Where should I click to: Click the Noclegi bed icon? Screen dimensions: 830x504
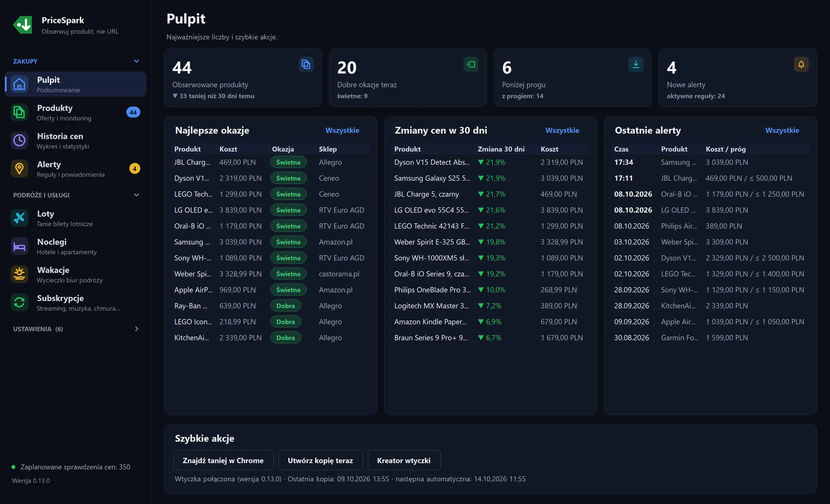click(x=19, y=246)
